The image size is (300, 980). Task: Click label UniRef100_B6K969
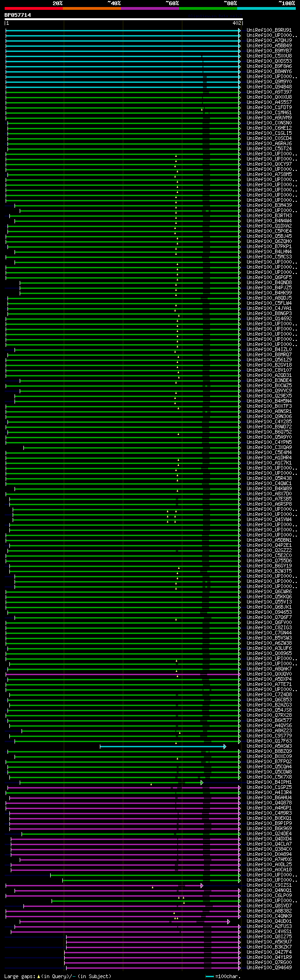[270, 829]
